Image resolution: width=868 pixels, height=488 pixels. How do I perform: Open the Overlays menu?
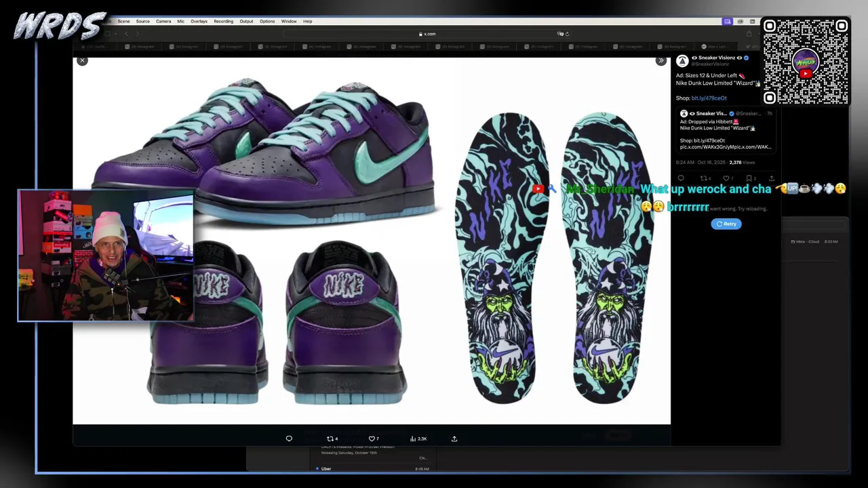click(199, 21)
